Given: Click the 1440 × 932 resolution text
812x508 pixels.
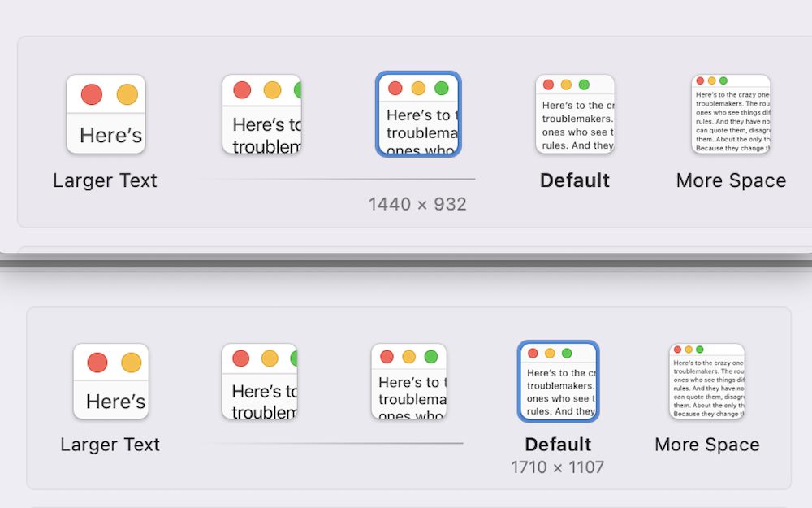Looking at the screenshot, I should pos(417,204).
